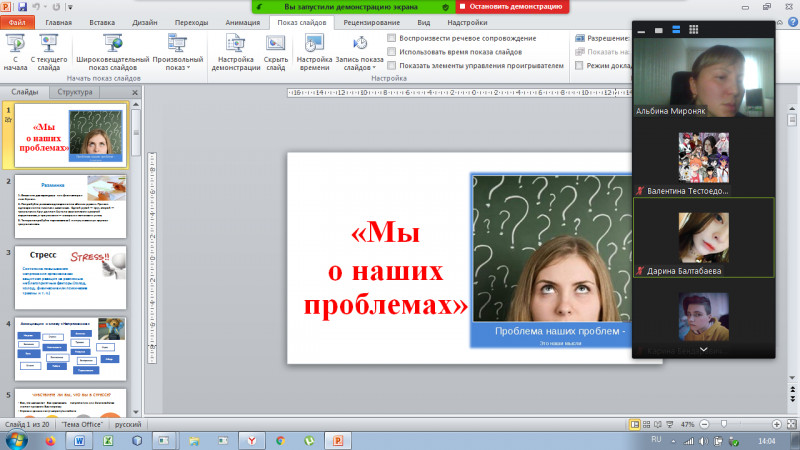Image resolution: width=800 pixels, height=450 pixels.
Task: Expand more Zoom participants chevron
Action: [704, 350]
